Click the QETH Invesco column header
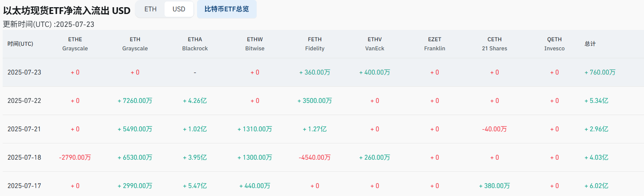 click(554, 44)
